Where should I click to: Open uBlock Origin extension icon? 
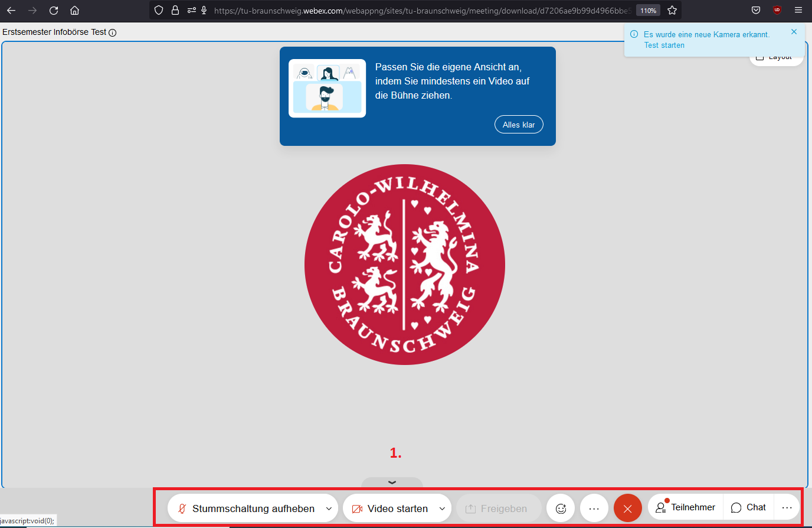tap(777, 10)
